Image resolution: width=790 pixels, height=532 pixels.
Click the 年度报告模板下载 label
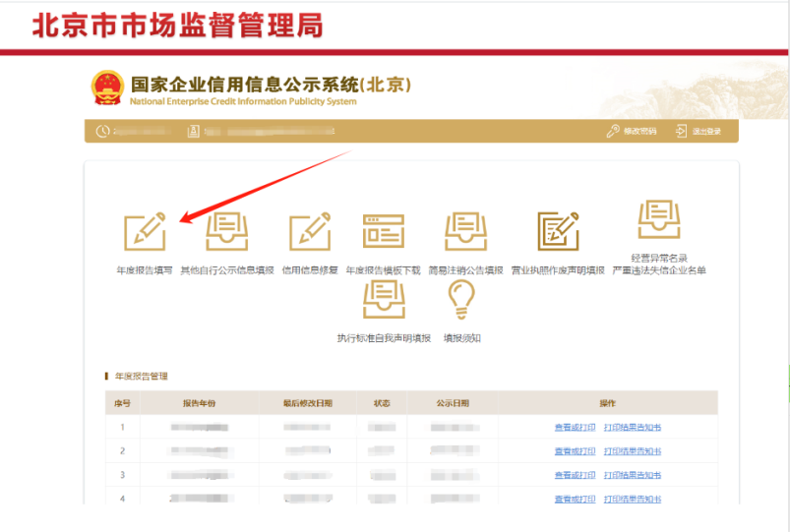coord(384,270)
